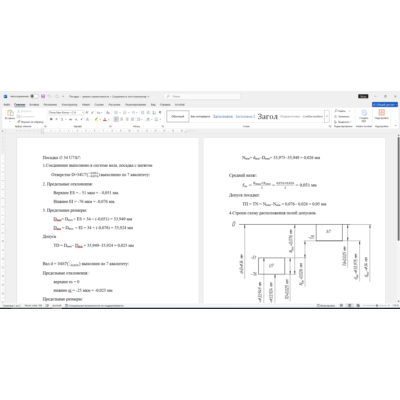Open the Файл tab
Viewport: 400px width, 400px height.
7,105
